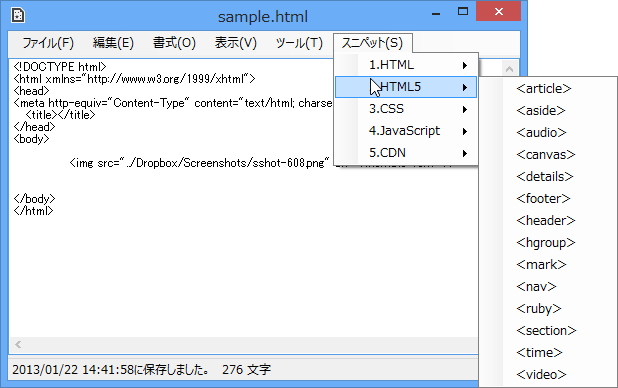Insert the <nav> snippet

tap(548, 287)
